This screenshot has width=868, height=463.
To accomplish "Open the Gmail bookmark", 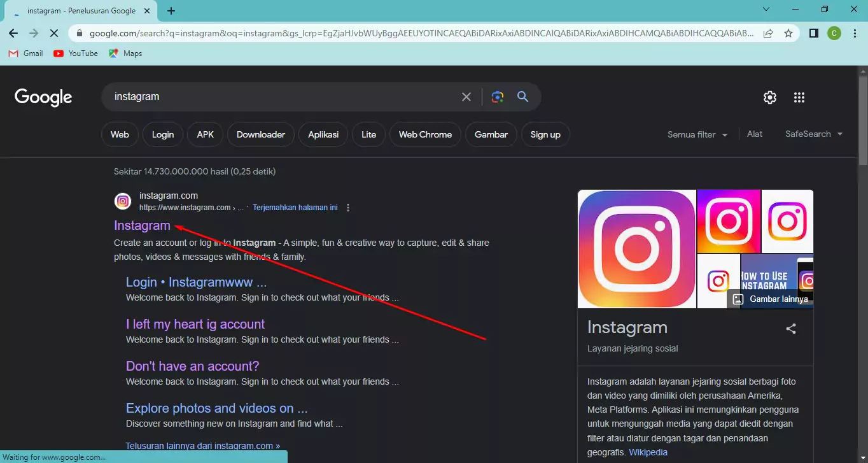I will click(x=26, y=53).
